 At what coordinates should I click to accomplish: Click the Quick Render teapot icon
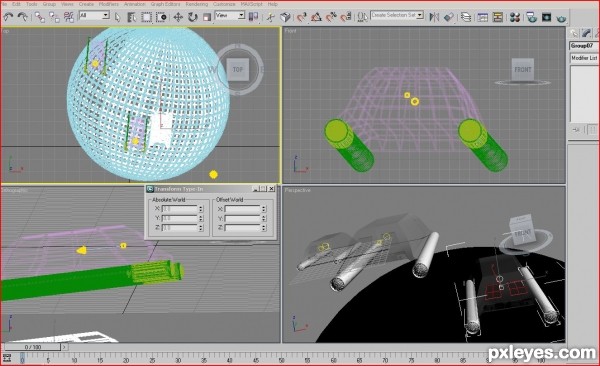click(561, 18)
